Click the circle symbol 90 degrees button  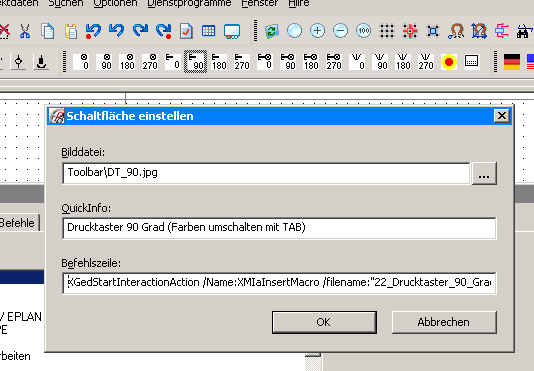point(105,62)
